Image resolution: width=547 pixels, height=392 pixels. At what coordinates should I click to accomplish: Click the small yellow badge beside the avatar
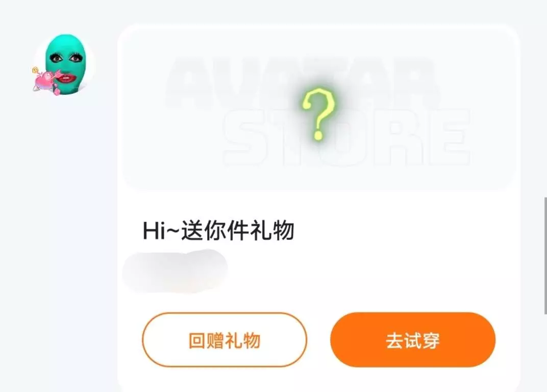tap(35, 70)
